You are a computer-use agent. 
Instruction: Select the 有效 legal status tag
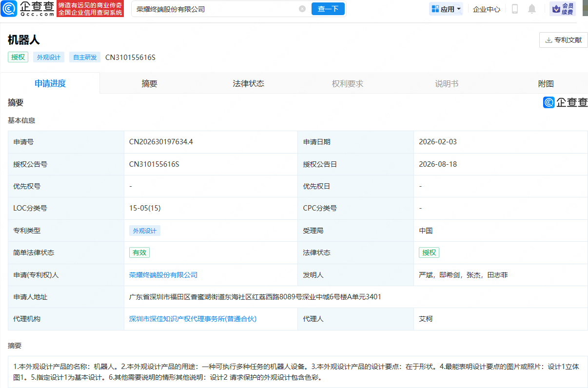point(139,252)
